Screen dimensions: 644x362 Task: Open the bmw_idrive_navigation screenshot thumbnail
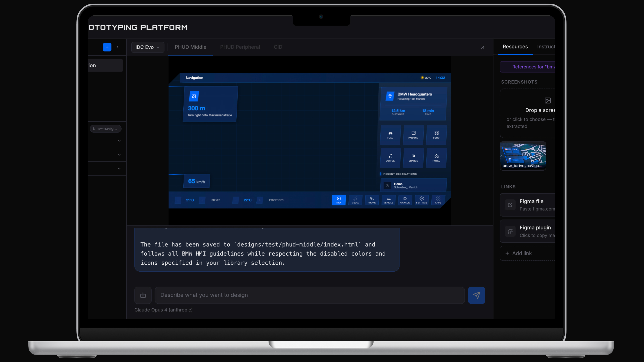[523, 156]
